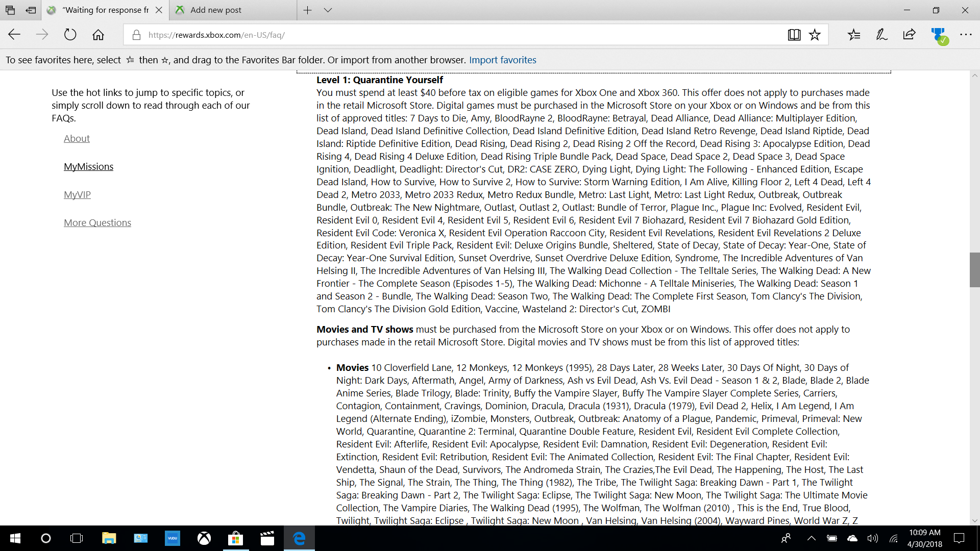Open the Favorites hub icon
980x551 pixels.
click(853, 35)
